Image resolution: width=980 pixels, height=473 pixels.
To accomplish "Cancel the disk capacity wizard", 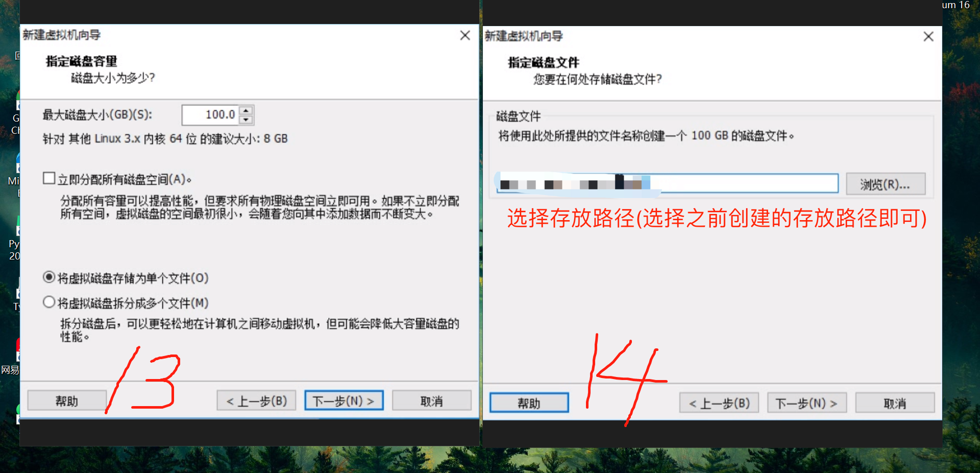I will pyautogui.click(x=432, y=401).
